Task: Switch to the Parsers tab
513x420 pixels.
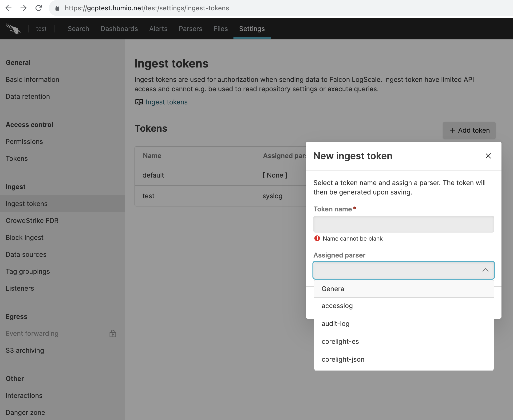Action: point(190,28)
